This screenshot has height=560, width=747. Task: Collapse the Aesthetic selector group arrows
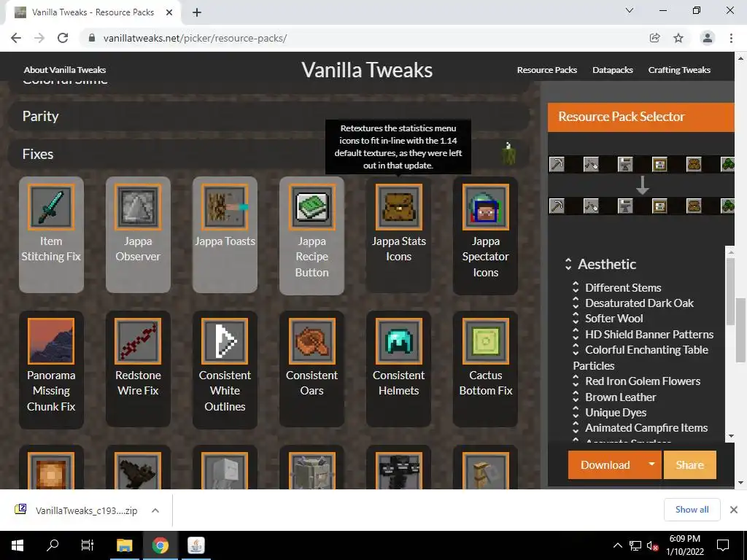coord(568,264)
